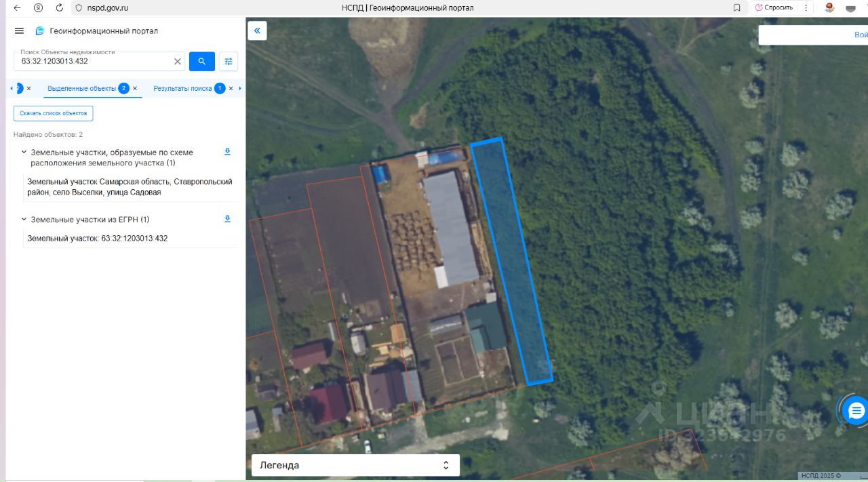This screenshot has width=868, height=482.
Task: Open the Yandex 'Я' home button
Action: tap(39, 8)
